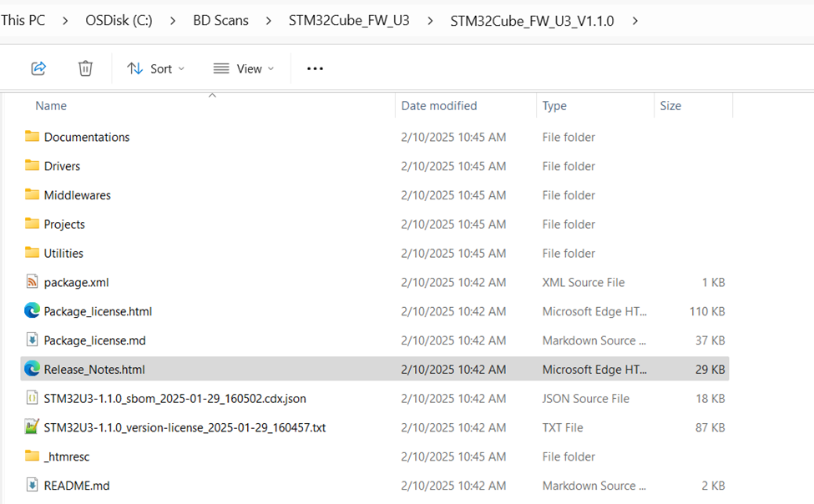Click the Delete trash can icon

[85, 68]
